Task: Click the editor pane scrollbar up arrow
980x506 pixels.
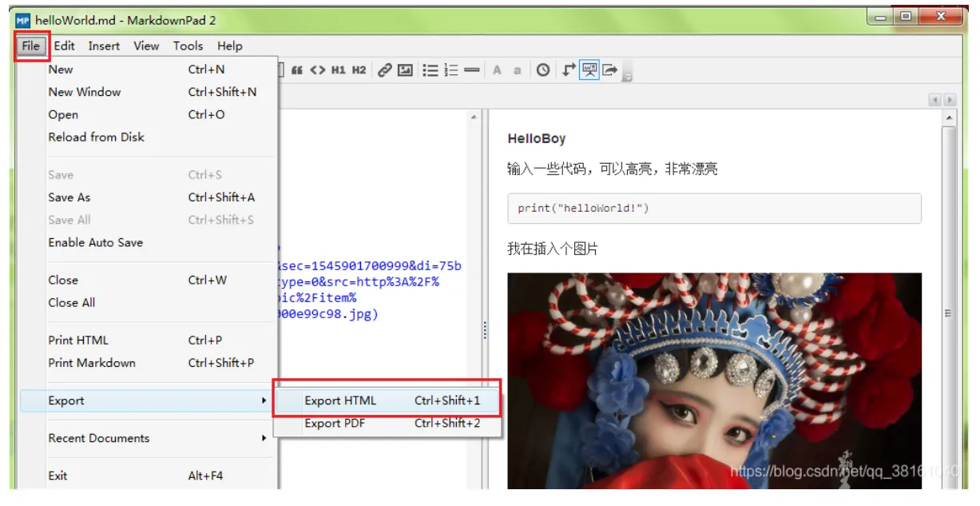Action: point(473,118)
